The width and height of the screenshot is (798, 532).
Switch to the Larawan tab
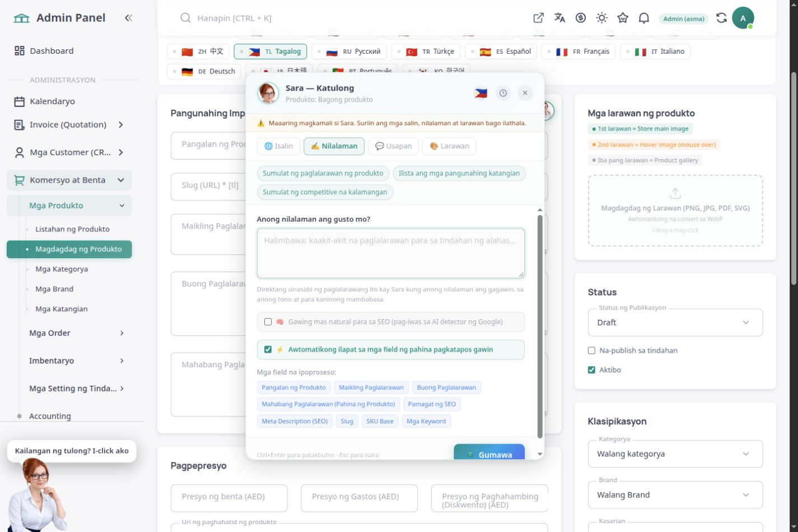tap(449, 146)
